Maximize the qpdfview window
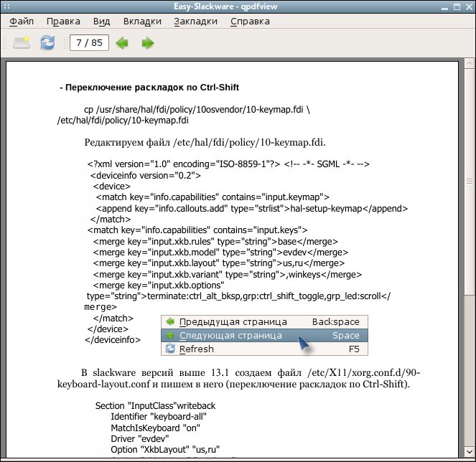The height and width of the screenshot is (462, 476). (457, 6)
